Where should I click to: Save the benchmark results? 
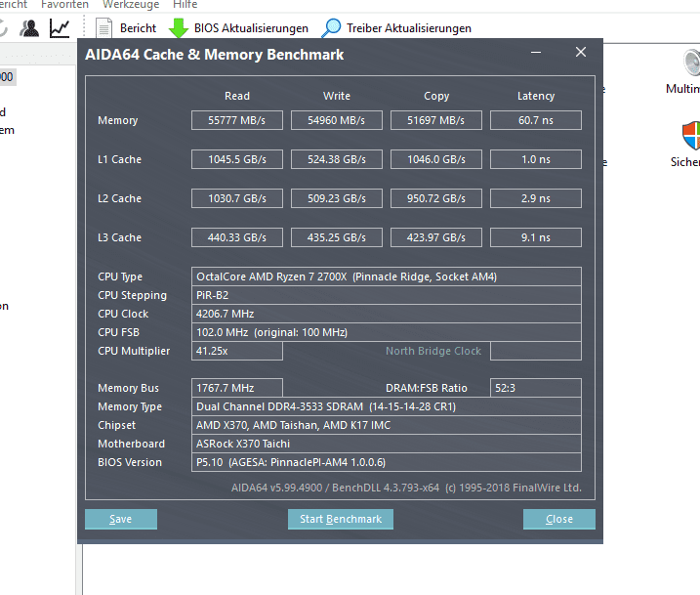[121, 519]
